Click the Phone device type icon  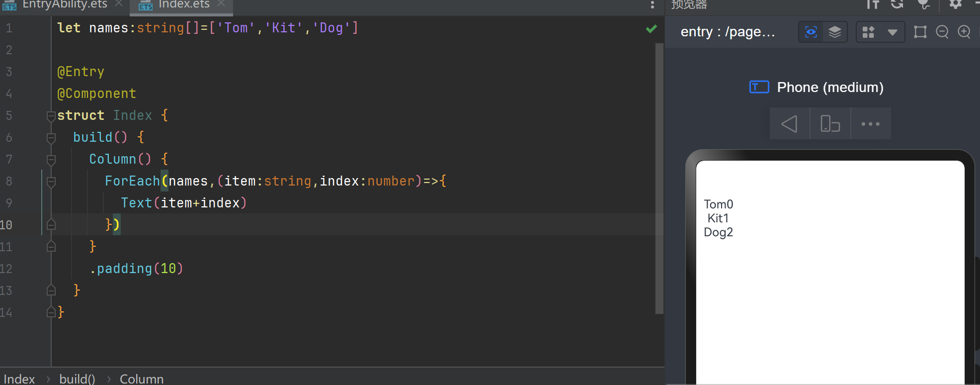coord(759,87)
